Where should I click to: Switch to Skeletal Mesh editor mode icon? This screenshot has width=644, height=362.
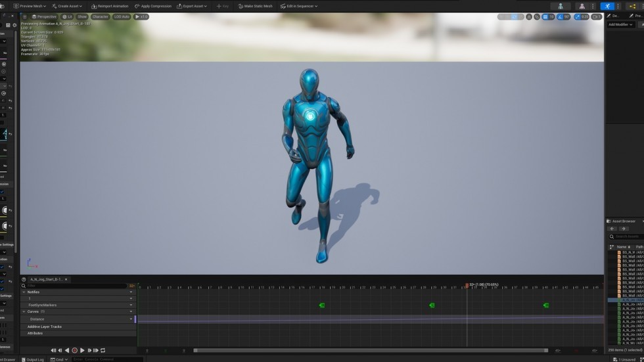tap(582, 6)
